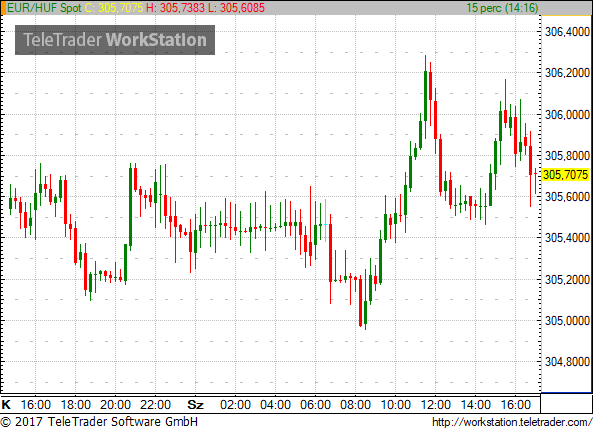This screenshot has width=593, height=431.
Task: Click the K day marker on time axis
Action: 6,405
